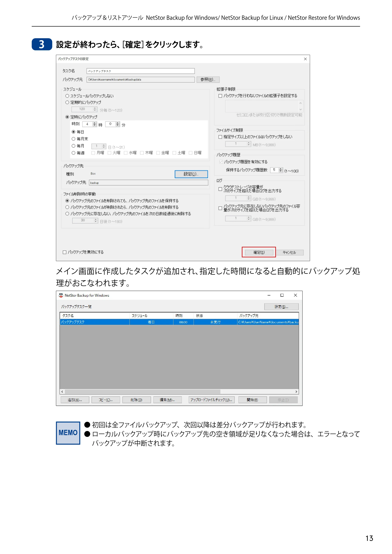Click the バックアップ元 column header
Image resolution: width=392 pixels, height=554 pixels.
(x=268, y=316)
